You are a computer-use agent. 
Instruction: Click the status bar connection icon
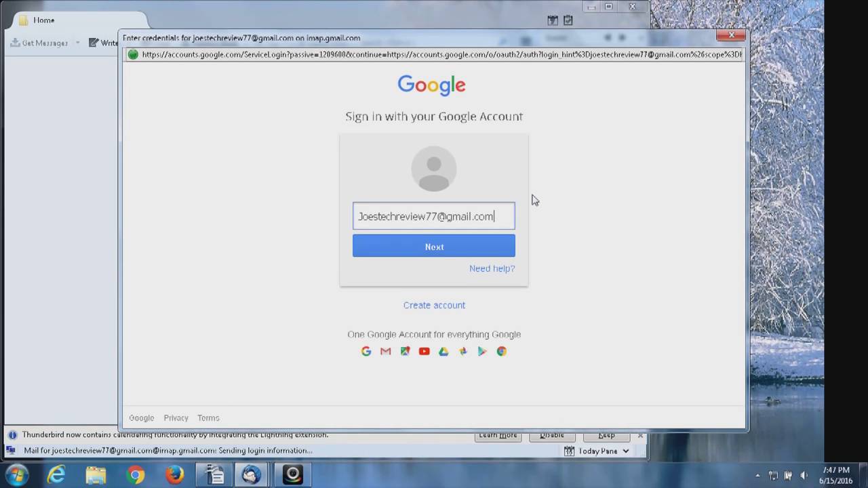tap(11, 450)
